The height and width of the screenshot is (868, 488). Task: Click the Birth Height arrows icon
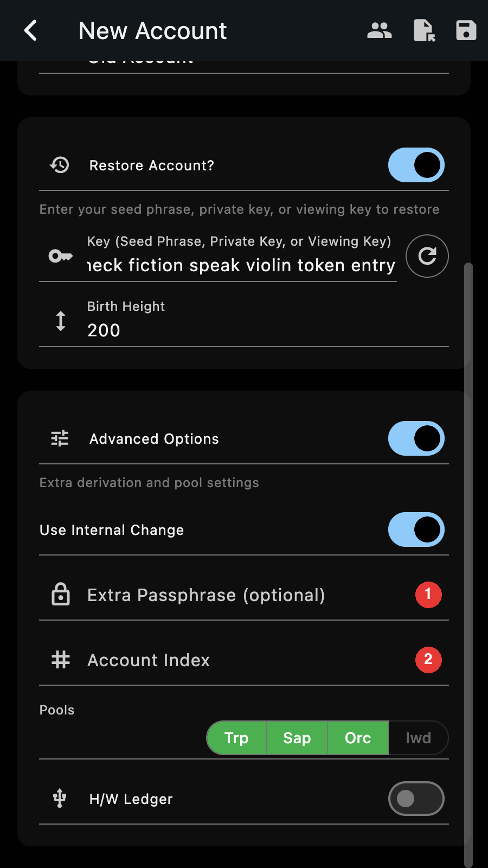(x=61, y=321)
